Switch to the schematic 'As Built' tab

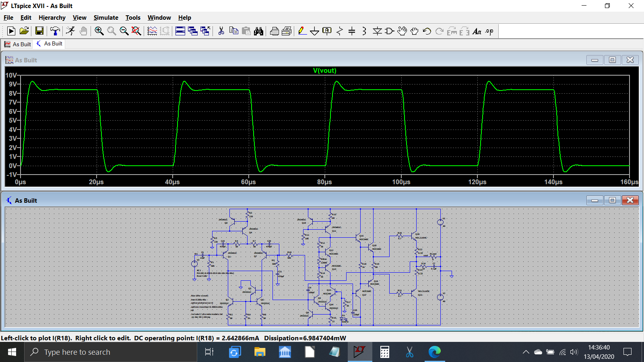(49, 44)
